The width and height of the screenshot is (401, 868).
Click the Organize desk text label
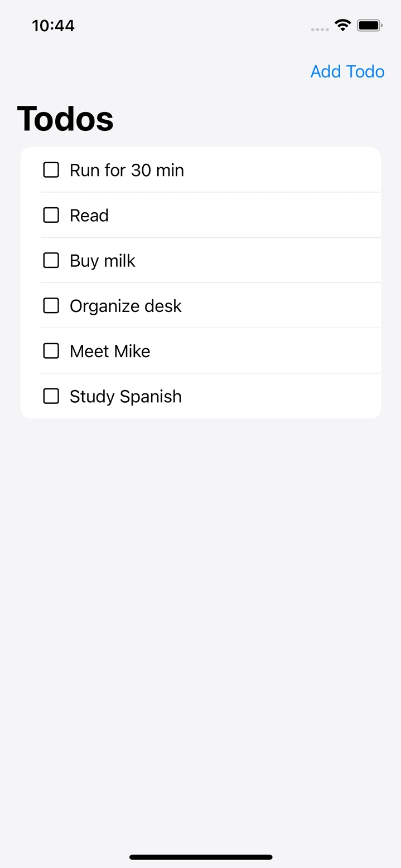pos(125,305)
